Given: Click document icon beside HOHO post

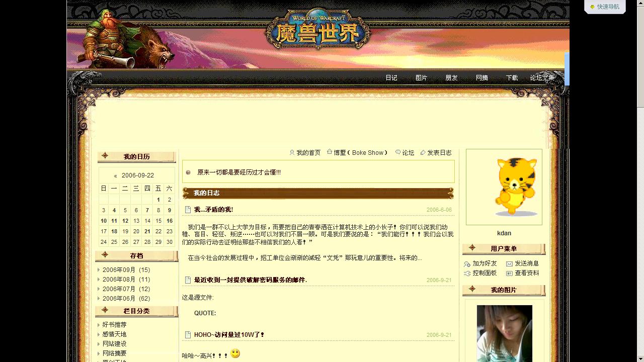Looking at the screenshot, I should 188,335.
